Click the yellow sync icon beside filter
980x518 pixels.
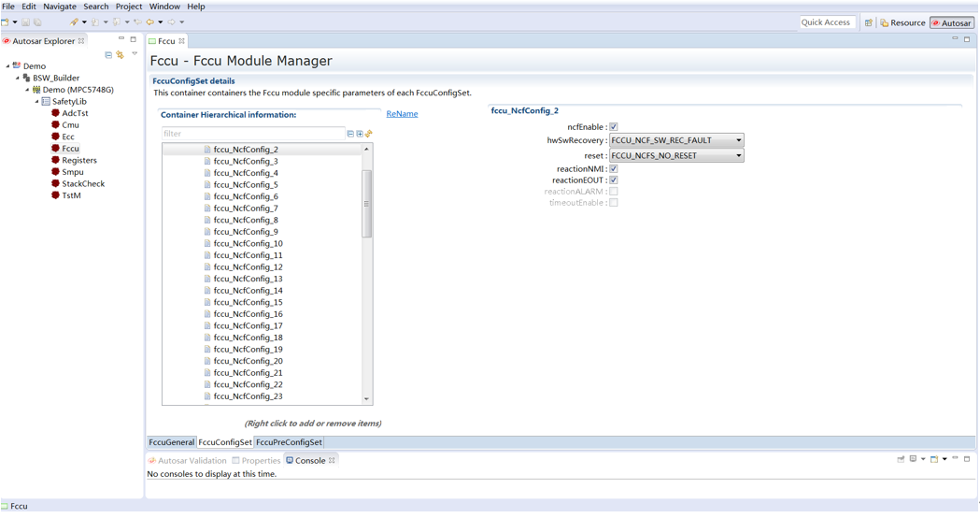tap(369, 134)
